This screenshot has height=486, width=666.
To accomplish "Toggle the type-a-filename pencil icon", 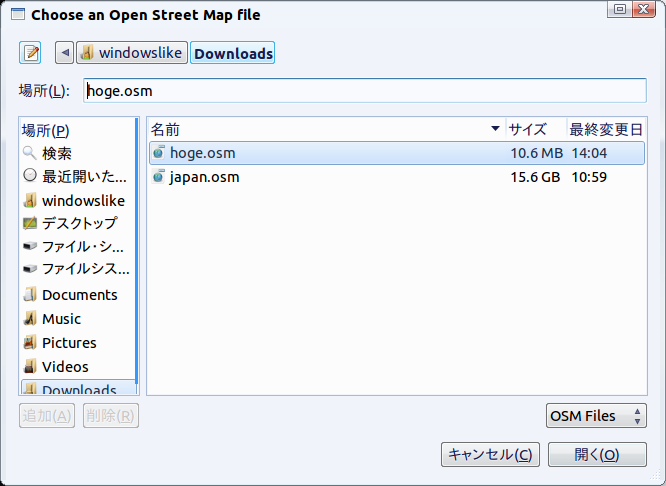I will [x=30, y=53].
